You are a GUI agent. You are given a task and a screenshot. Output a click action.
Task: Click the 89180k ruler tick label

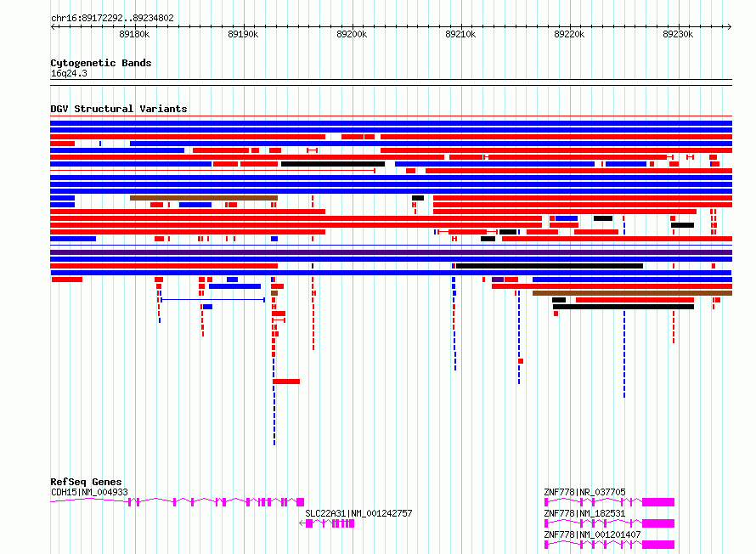[134, 34]
